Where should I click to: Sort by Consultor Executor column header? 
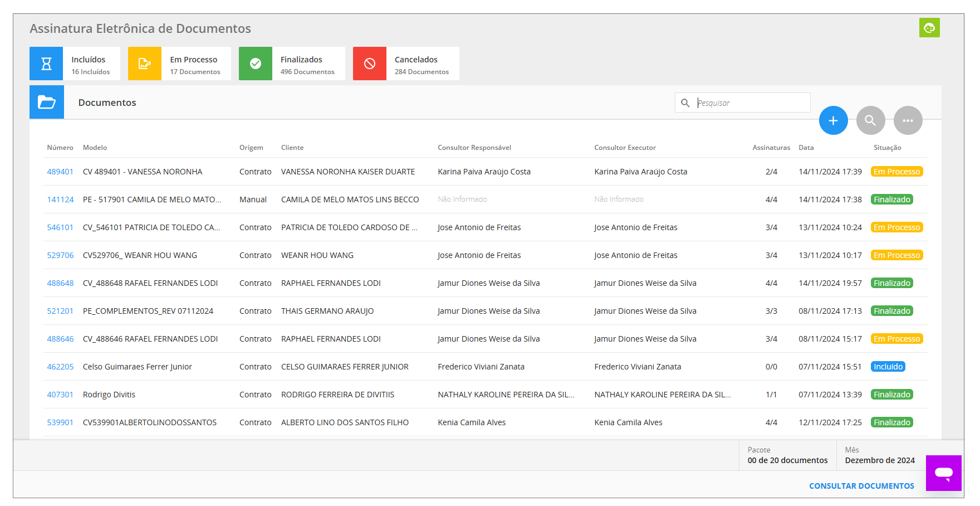coord(625,148)
